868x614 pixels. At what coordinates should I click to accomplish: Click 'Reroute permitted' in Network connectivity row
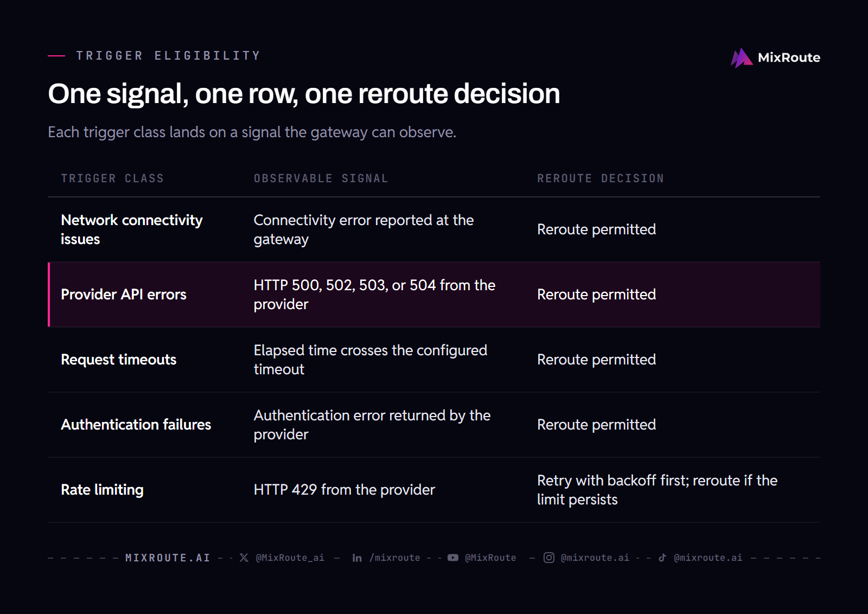pyautogui.click(x=597, y=229)
